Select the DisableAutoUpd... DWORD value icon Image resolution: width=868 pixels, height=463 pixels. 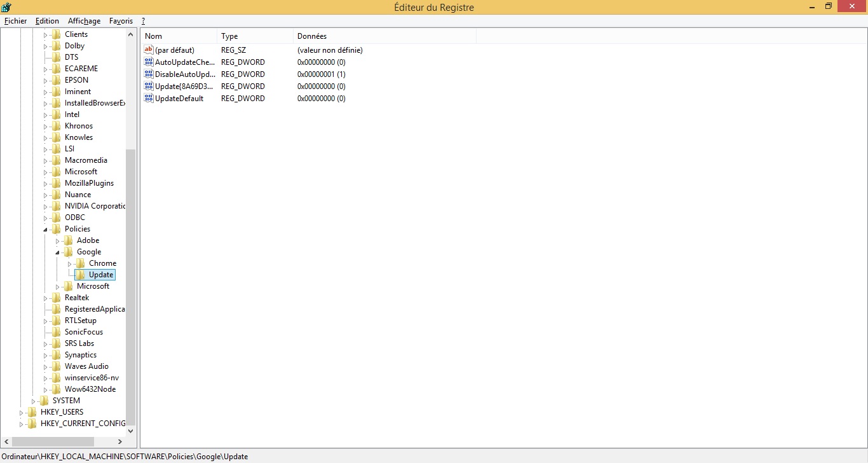pyautogui.click(x=149, y=74)
